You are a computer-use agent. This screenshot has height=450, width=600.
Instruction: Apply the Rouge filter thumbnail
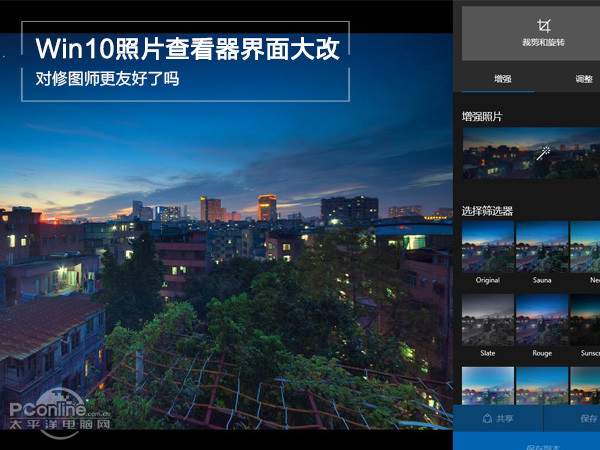[541, 320]
